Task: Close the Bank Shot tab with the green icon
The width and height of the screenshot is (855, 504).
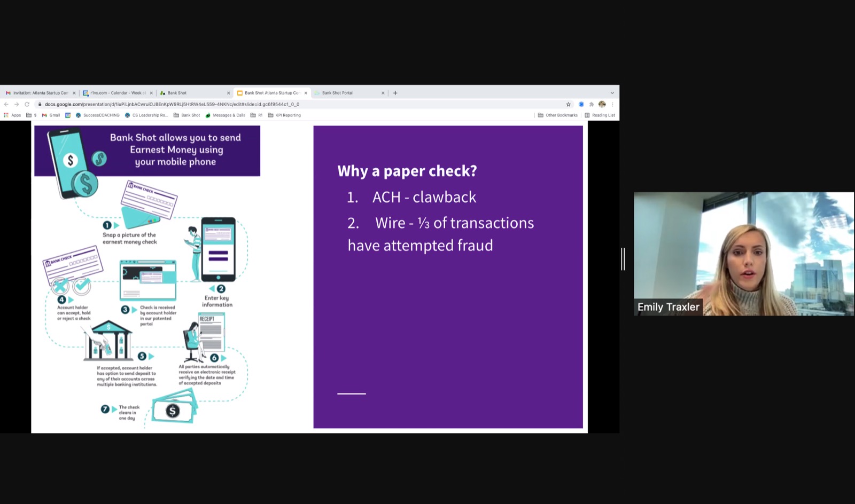Action: pos(228,93)
